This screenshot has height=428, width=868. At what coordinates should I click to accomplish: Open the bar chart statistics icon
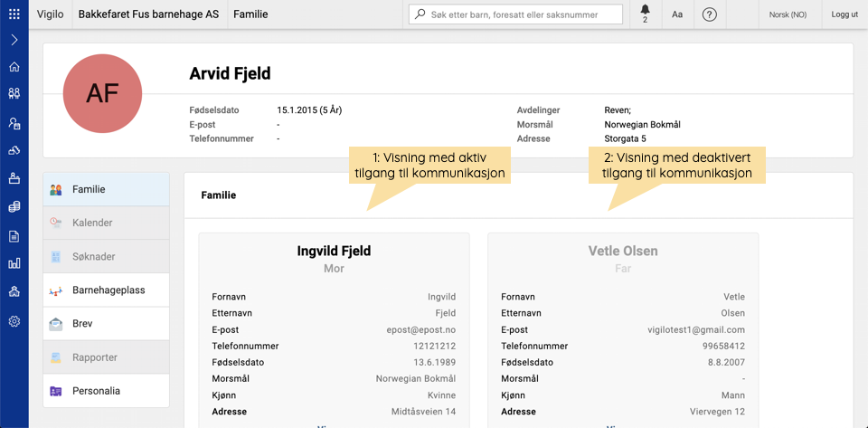(14, 263)
